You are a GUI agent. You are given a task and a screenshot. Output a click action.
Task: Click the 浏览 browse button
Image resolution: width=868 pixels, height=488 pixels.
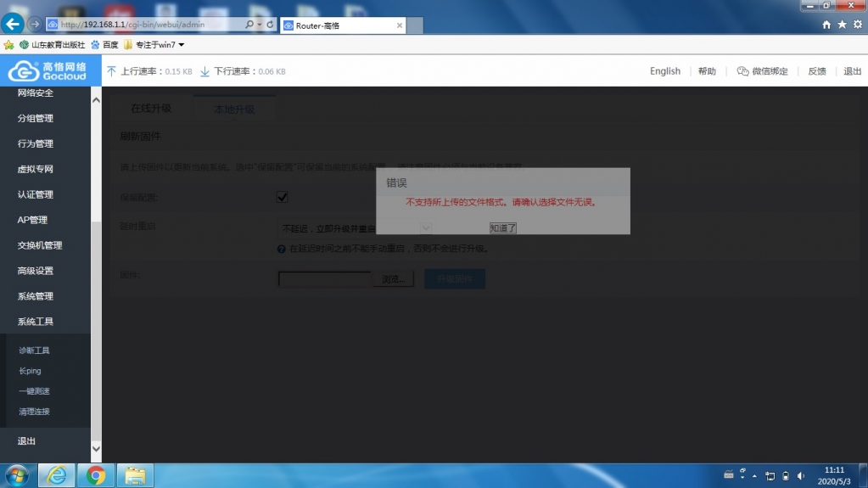point(393,279)
